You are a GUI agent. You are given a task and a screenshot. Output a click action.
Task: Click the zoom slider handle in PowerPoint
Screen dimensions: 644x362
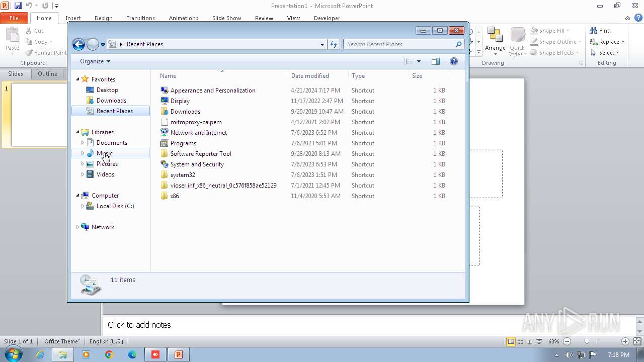tap(587, 341)
